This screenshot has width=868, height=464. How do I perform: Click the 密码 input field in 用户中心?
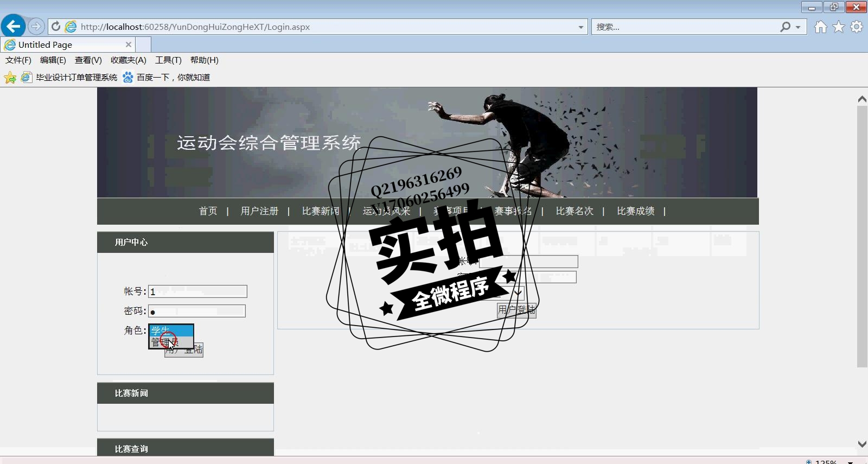point(197,311)
